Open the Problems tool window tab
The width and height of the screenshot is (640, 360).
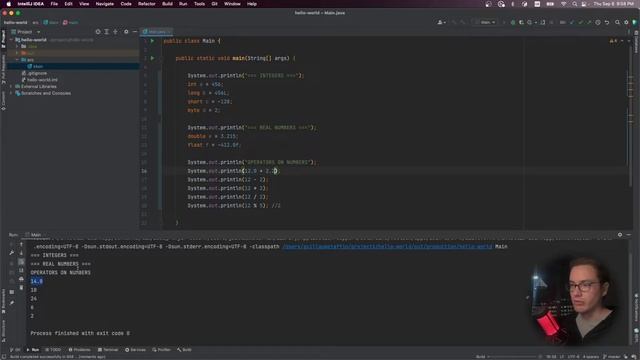[x=80, y=350]
